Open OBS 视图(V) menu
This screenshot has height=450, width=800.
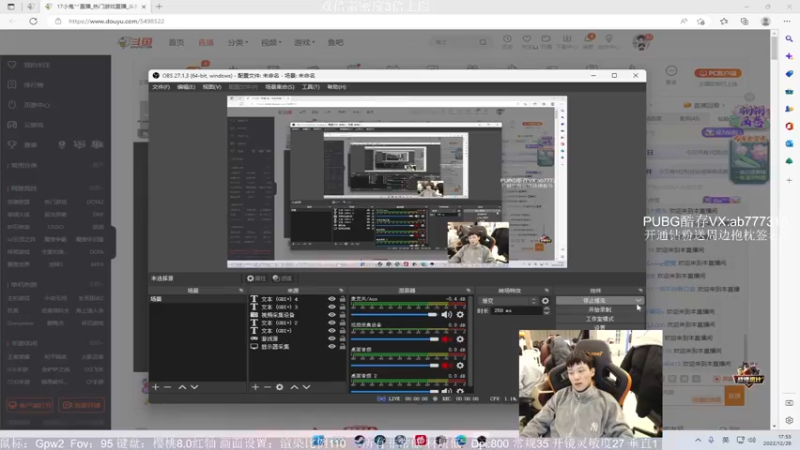[x=212, y=87]
